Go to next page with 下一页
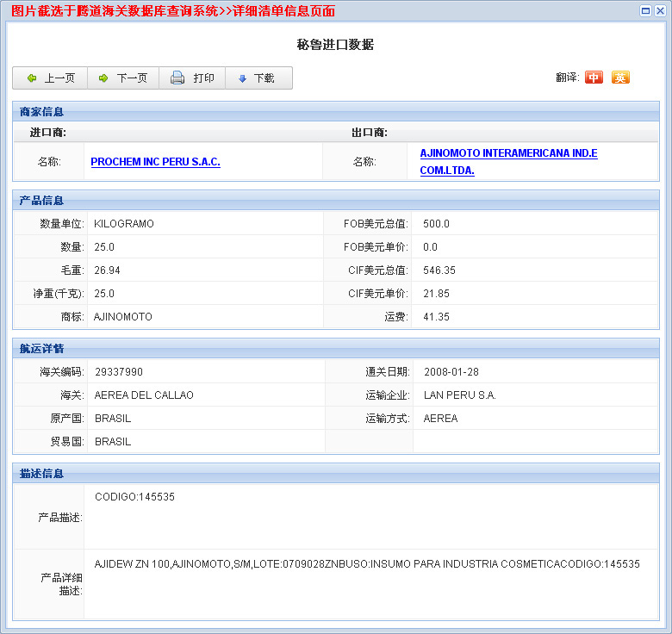Screen dimensions: 672x634 122,78
